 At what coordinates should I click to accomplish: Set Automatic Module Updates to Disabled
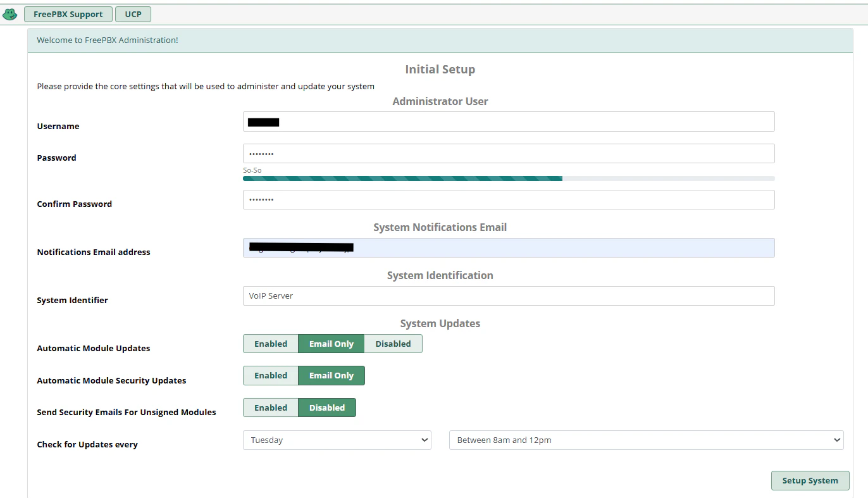pyautogui.click(x=393, y=344)
